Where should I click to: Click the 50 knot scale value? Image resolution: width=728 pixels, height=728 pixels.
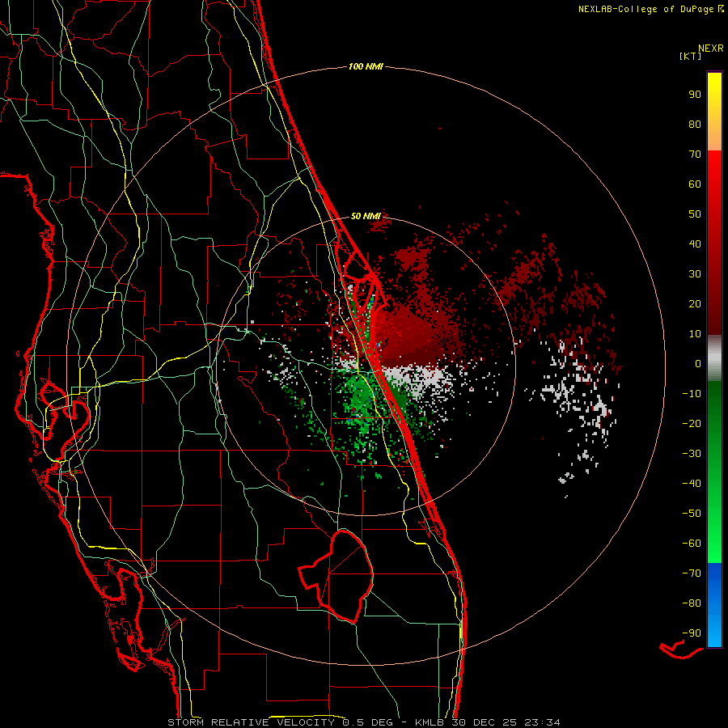click(x=695, y=214)
